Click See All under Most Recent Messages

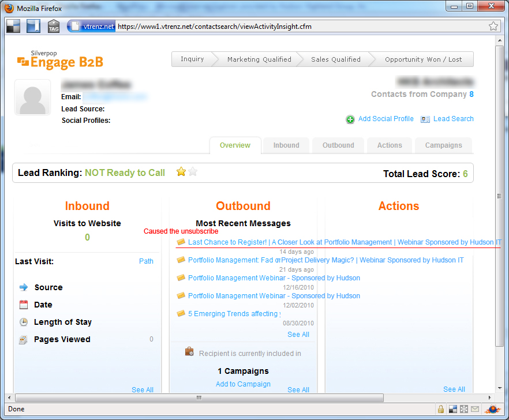298,334
